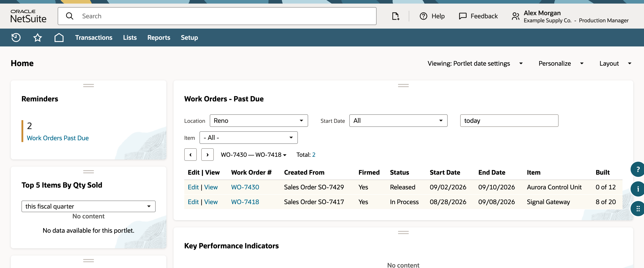
Task: Sort by the End Date column header
Action: coord(492,172)
